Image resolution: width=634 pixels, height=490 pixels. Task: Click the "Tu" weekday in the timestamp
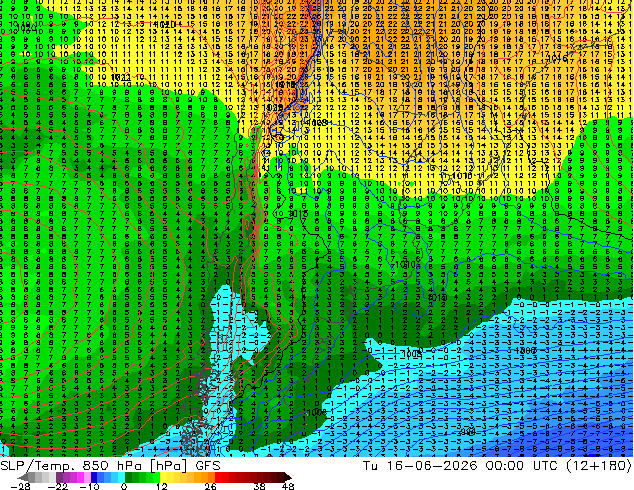tap(371, 466)
